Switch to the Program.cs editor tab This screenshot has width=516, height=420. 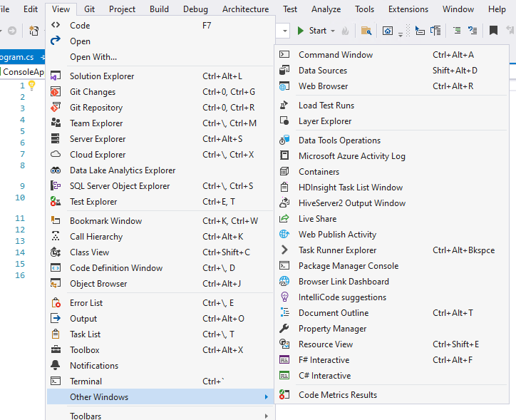coord(16,57)
